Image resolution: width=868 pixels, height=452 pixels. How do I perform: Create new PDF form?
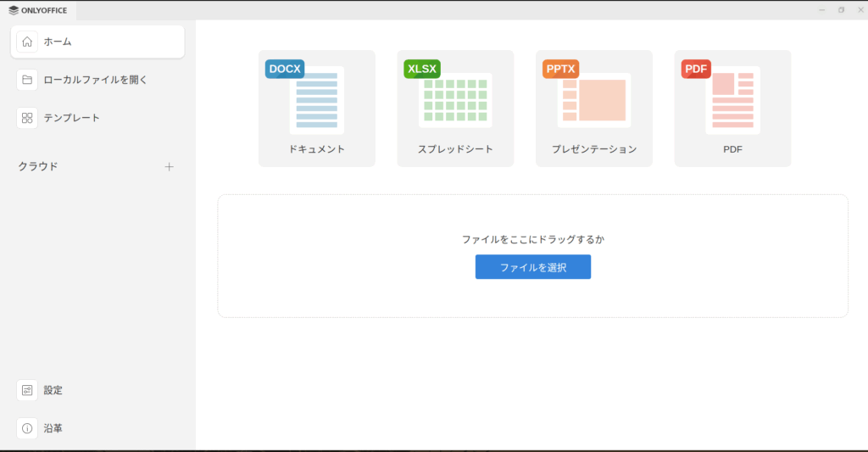click(x=732, y=109)
